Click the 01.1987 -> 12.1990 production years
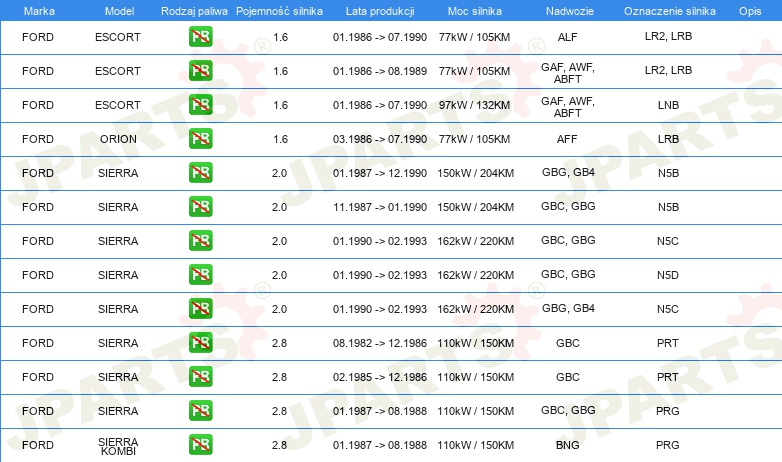 click(380, 173)
